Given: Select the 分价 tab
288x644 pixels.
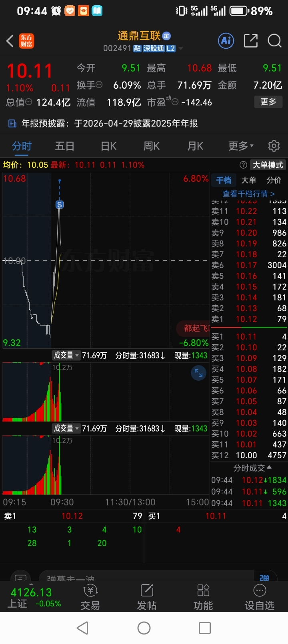Looking at the screenshot, I should click(274, 180).
